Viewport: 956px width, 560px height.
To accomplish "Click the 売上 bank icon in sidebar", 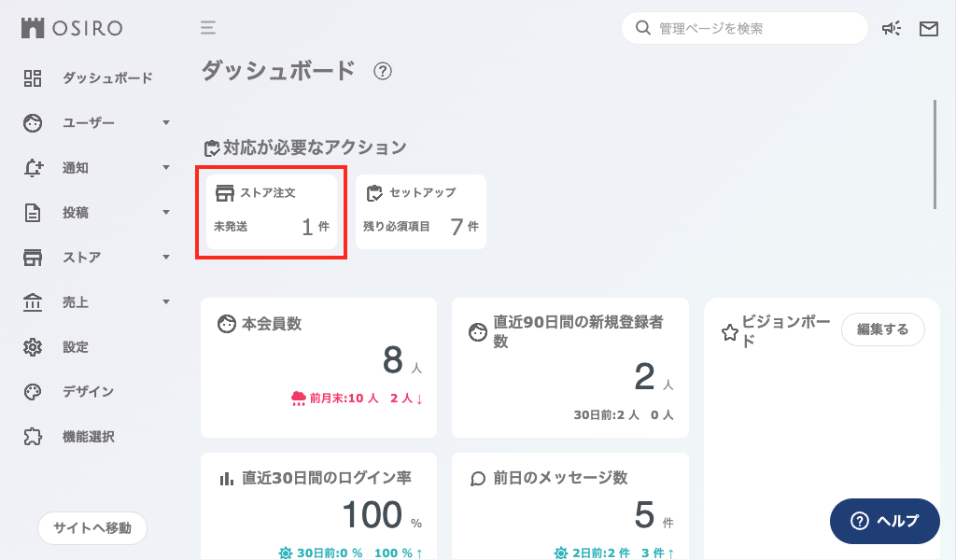I will point(33,302).
